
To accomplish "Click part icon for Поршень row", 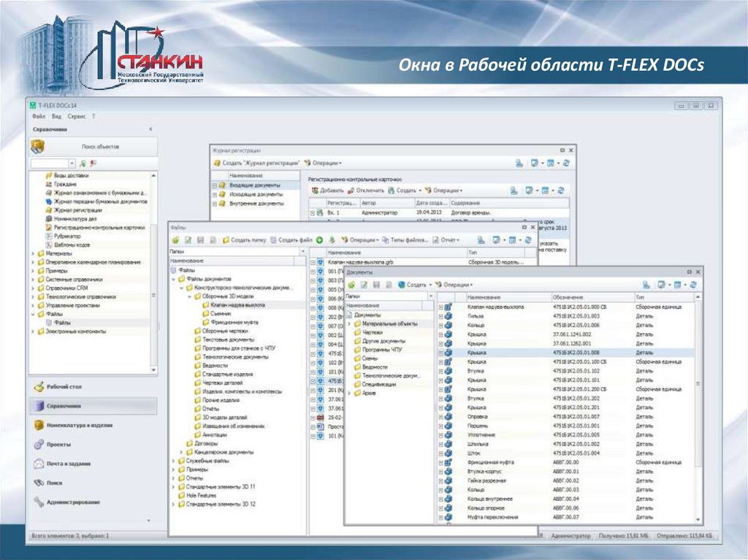I will tap(449, 426).
